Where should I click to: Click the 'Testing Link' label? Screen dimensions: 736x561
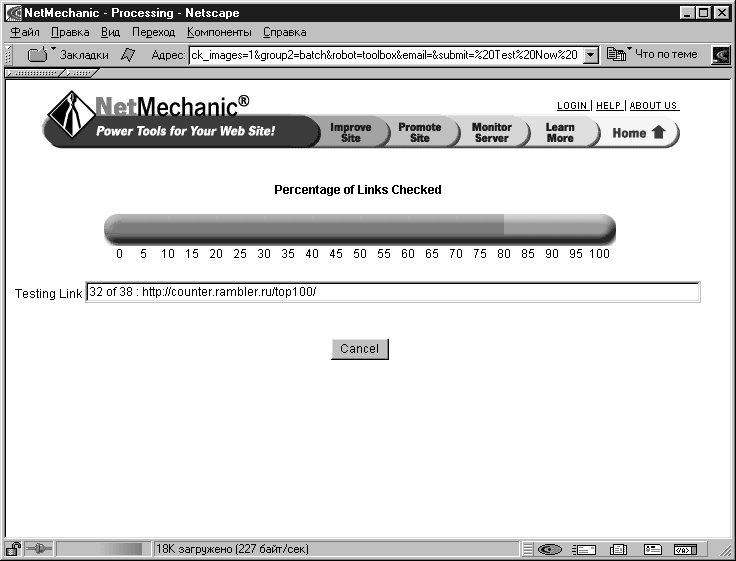[x=48, y=293]
